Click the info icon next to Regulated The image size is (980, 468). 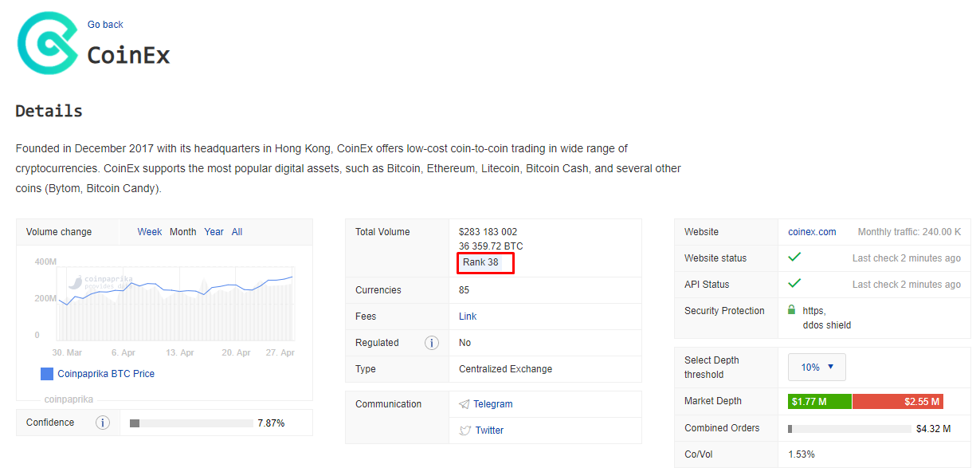432,343
